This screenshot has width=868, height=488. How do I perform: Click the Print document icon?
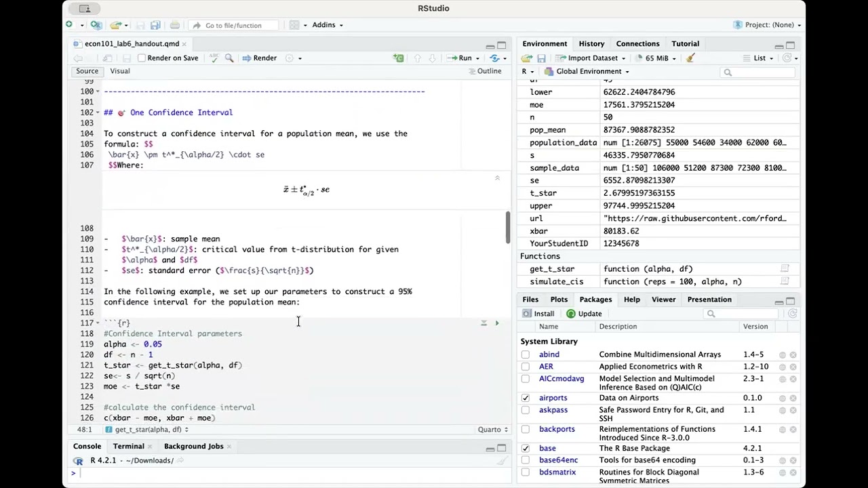pyautogui.click(x=175, y=25)
